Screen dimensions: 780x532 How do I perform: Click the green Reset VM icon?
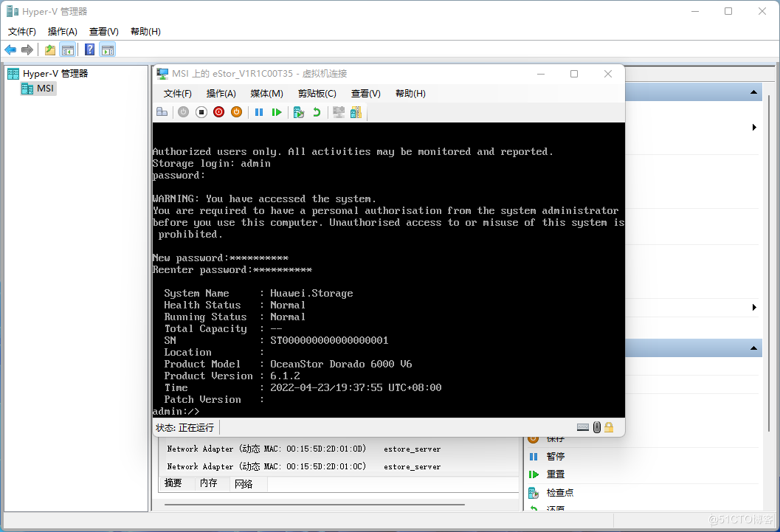click(x=277, y=112)
